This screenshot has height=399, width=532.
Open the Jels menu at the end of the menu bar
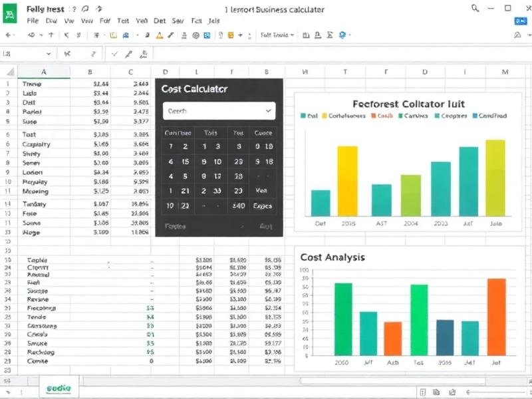coord(214,21)
